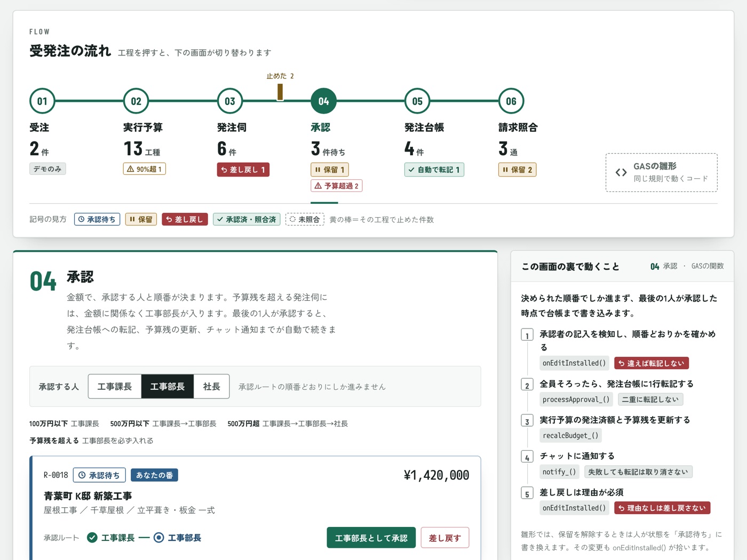Screen dimensions: 747x560
Task: Click the 違えば転記しない red badge
Action: click(x=651, y=363)
